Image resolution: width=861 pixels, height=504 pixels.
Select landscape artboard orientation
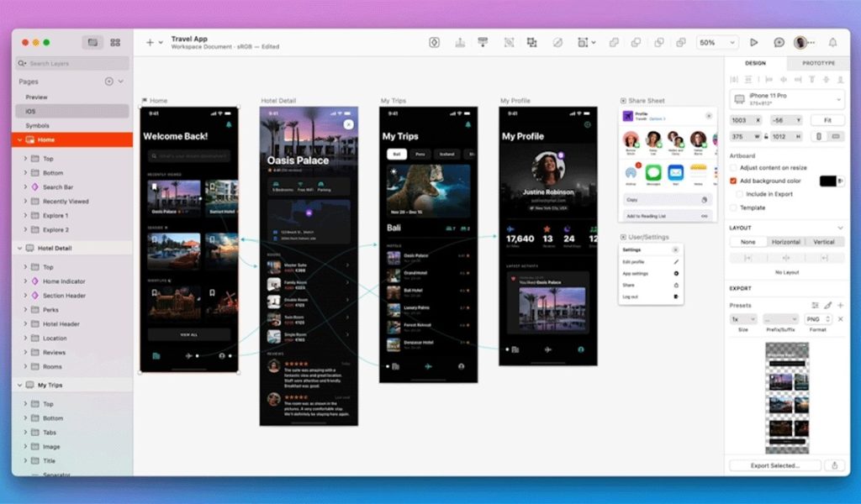[x=836, y=136]
